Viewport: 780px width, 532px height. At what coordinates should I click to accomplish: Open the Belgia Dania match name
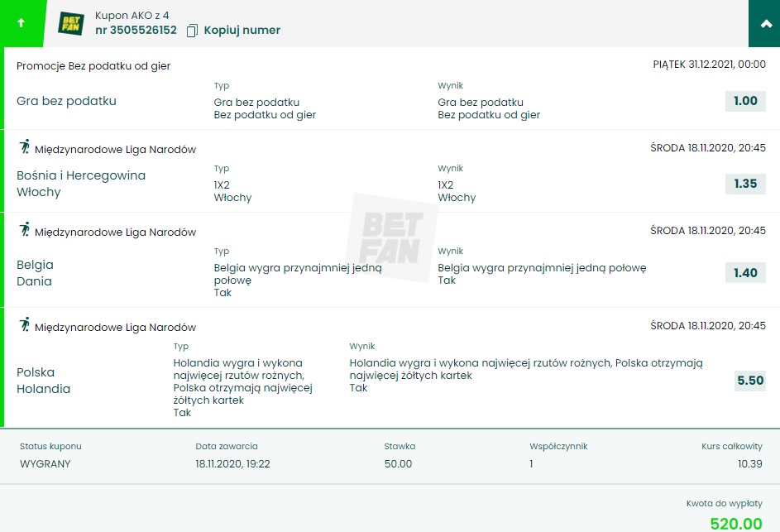pyautogui.click(x=35, y=273)
